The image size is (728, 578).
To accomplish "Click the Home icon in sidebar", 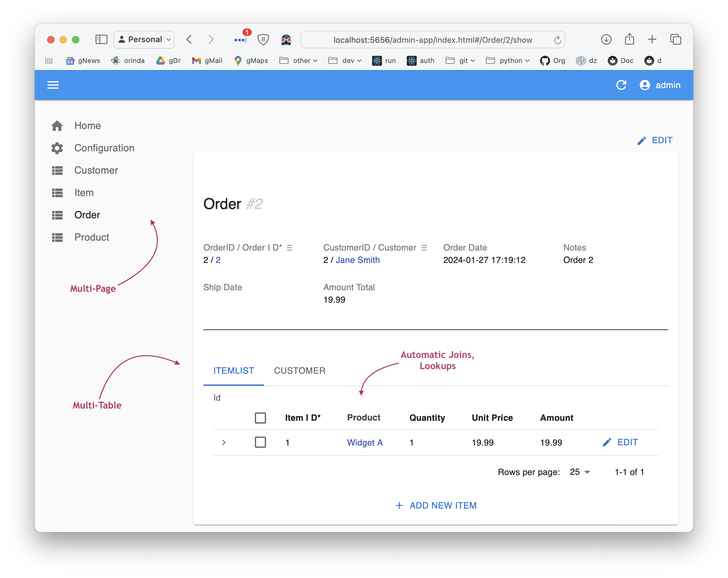I will point(57,126).
